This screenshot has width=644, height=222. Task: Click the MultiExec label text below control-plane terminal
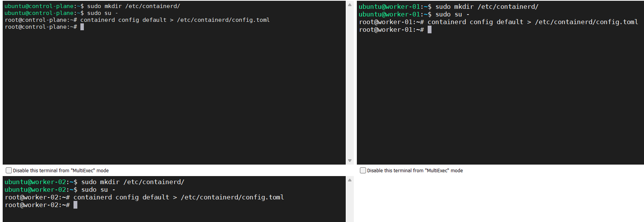click(x=61, y=171)
